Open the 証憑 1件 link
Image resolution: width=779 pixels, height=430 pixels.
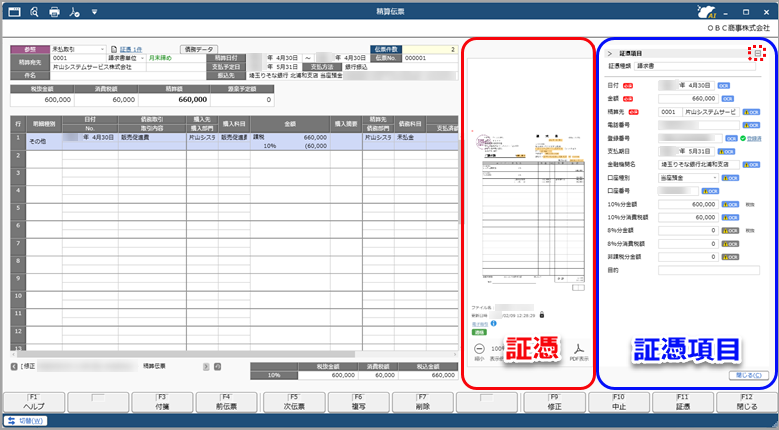point(131,50)
